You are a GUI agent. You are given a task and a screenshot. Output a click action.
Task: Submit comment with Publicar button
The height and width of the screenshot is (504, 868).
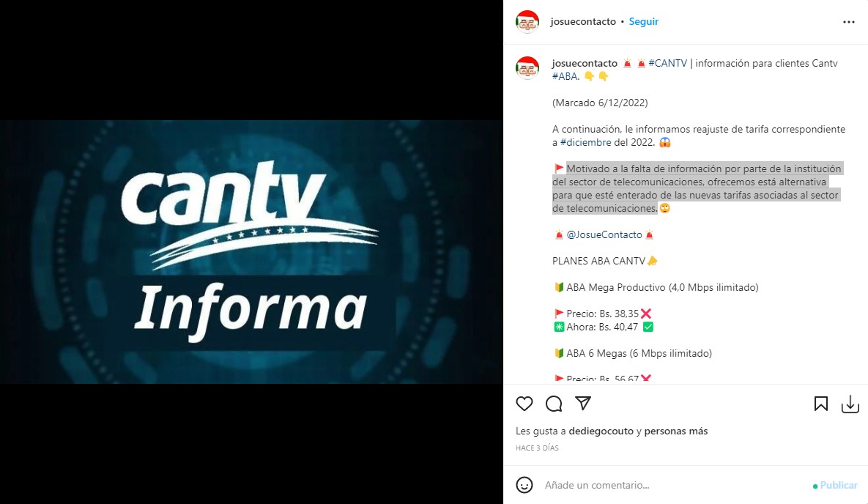pyautogui.click(x=839, y=485)
